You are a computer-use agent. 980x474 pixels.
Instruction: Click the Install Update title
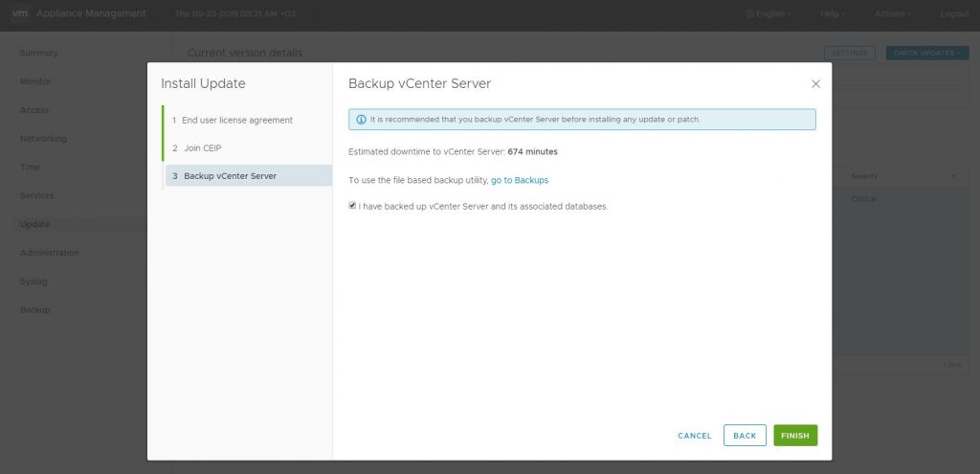click(x=203, y=84)
